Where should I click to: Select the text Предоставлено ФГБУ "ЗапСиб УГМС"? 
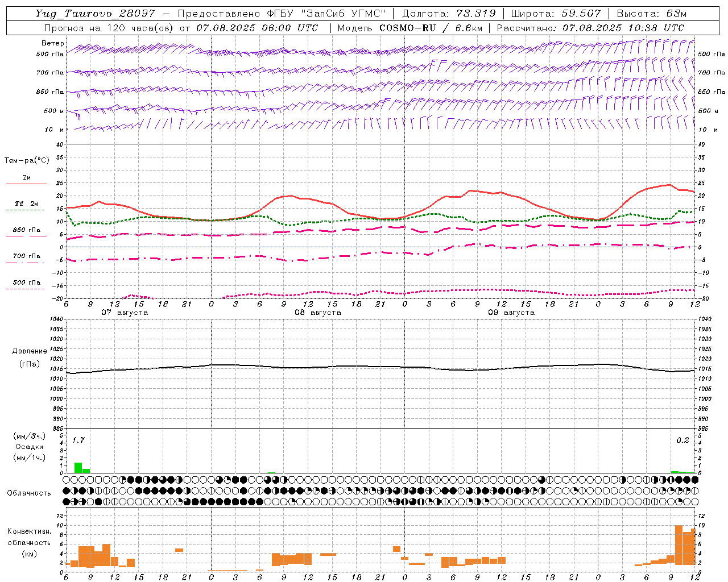coord(282,14)
